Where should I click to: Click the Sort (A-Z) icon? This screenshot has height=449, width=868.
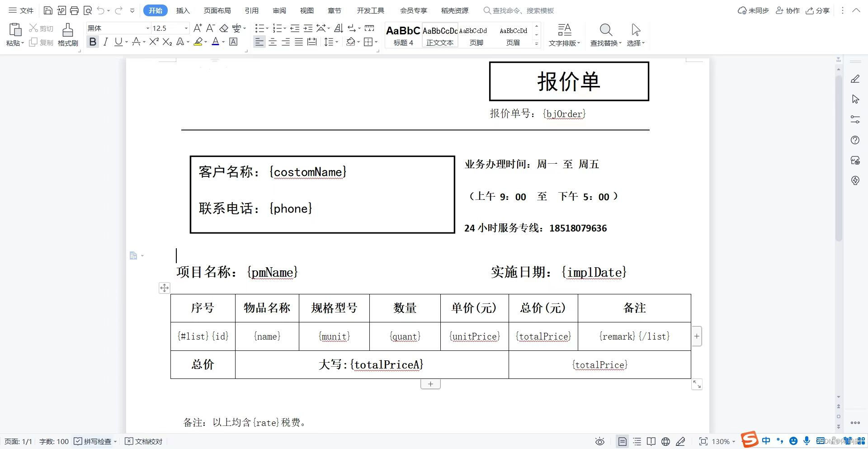(x=339, y=28)
